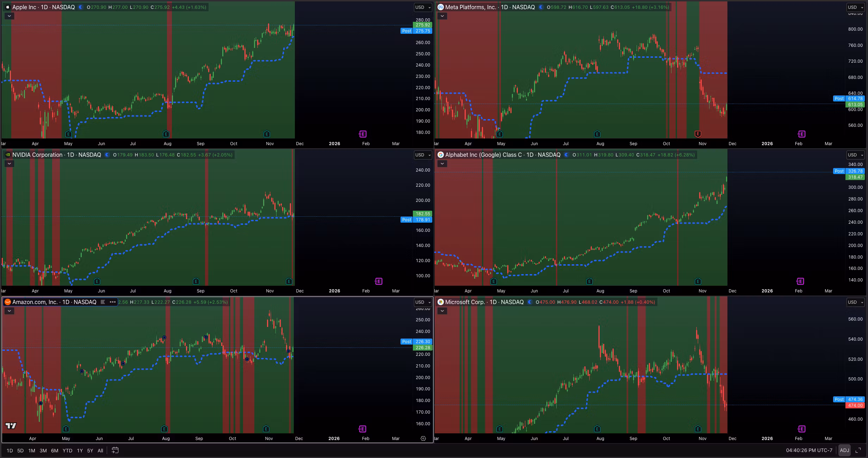Choose the YTD date range
The image size is (868, 458).
click(67, 450)
